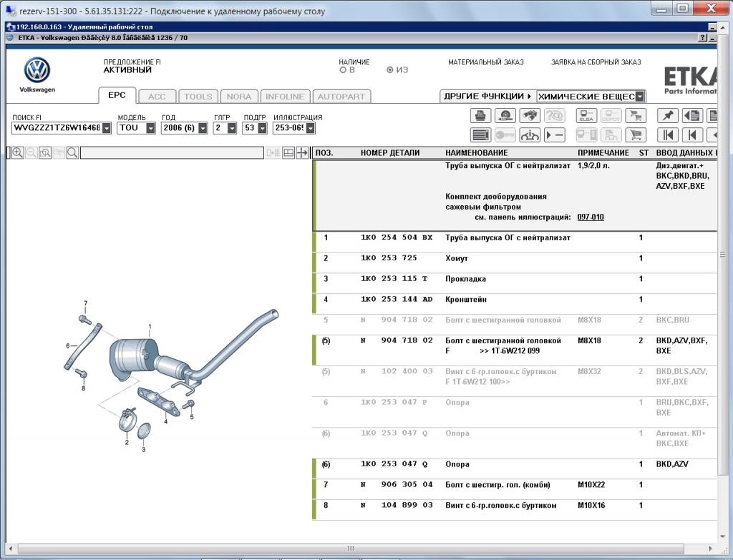Open the МОДЕЛЬ dropdown showing TOU
The image size is (733, 560).
[150, 128]
